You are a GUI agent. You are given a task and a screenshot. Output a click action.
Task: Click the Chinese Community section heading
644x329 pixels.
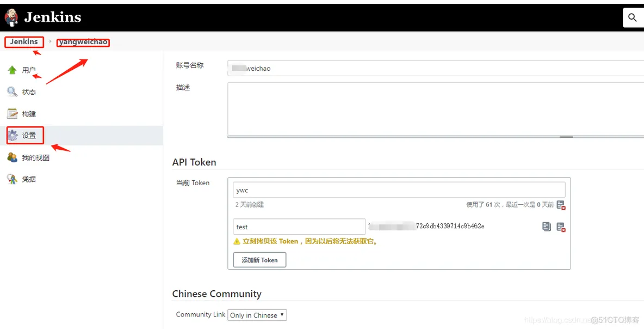(217, 294)
